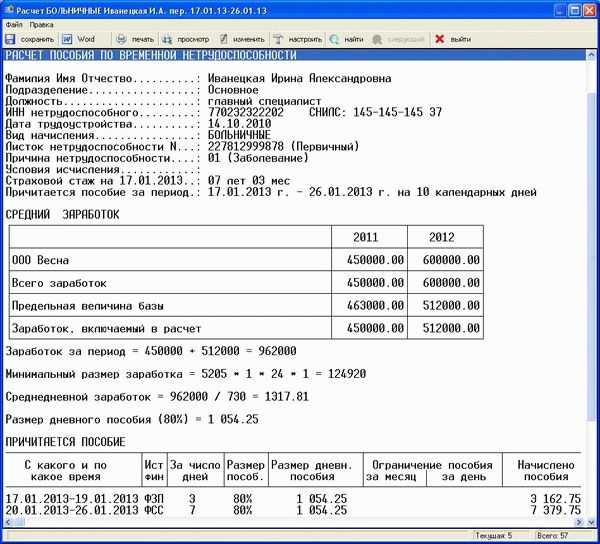Viewport: 600px width, 544px height.
Task: Click the red X Выйти (exit) button
Action: [x=453, y=39]
